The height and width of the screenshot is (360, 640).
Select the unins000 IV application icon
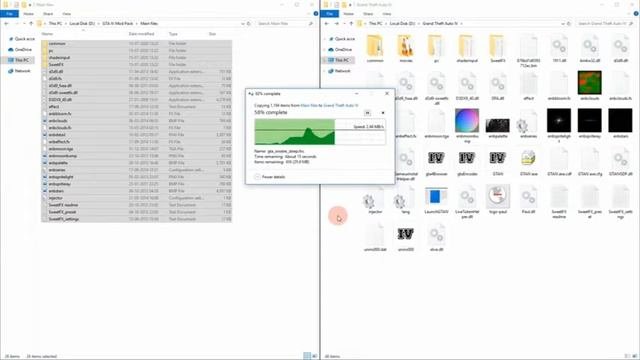pos(405,234)
